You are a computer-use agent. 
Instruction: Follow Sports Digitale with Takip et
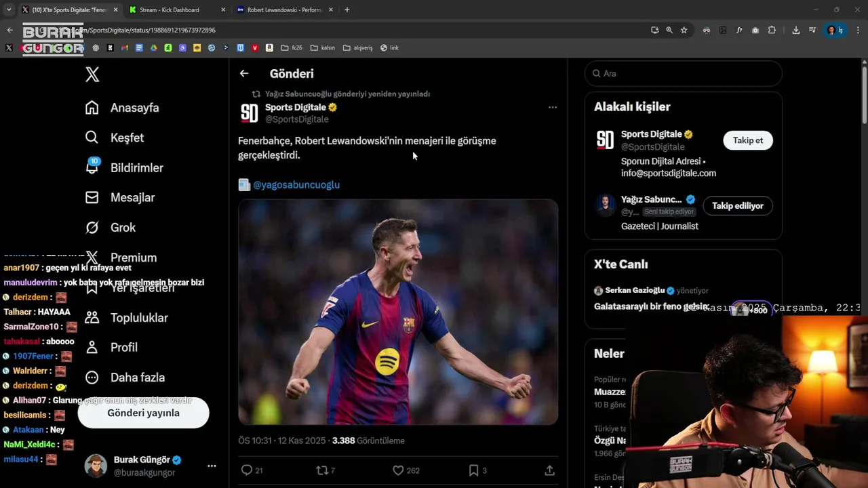point(748,140)
